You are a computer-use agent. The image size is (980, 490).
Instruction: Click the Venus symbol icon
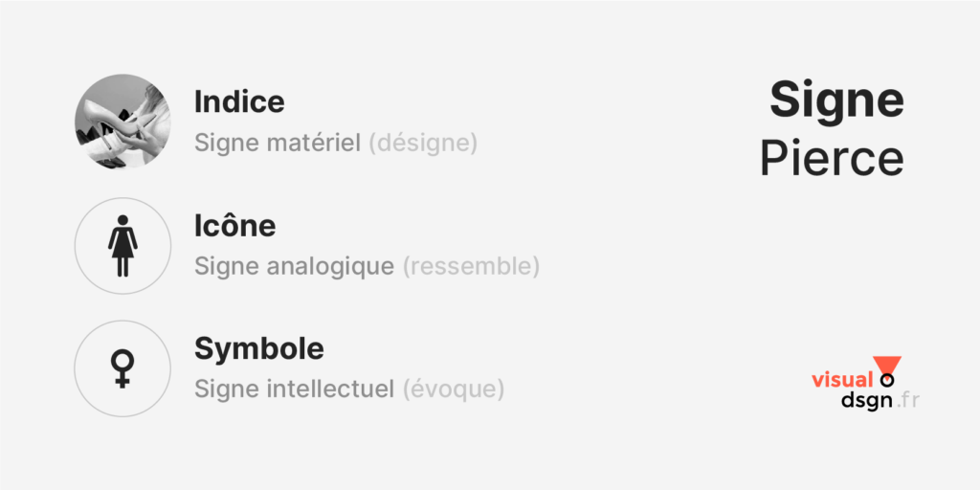point(122,368)
